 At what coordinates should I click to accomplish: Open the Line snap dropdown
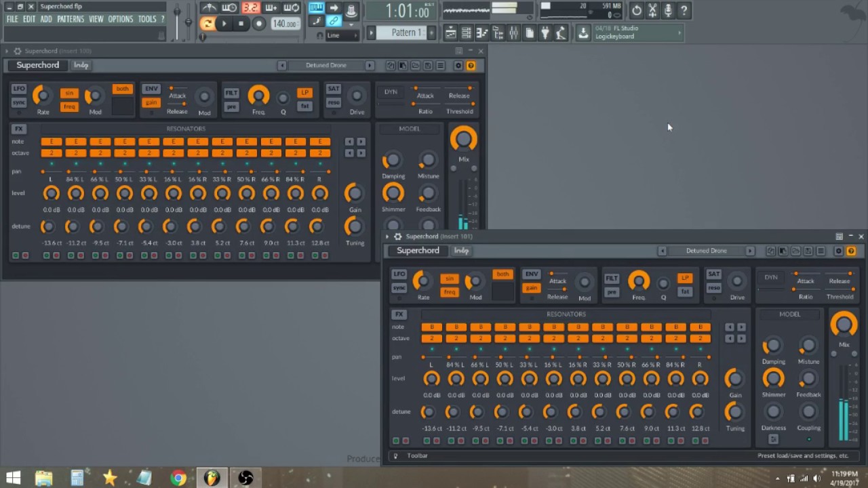(342, 35)
